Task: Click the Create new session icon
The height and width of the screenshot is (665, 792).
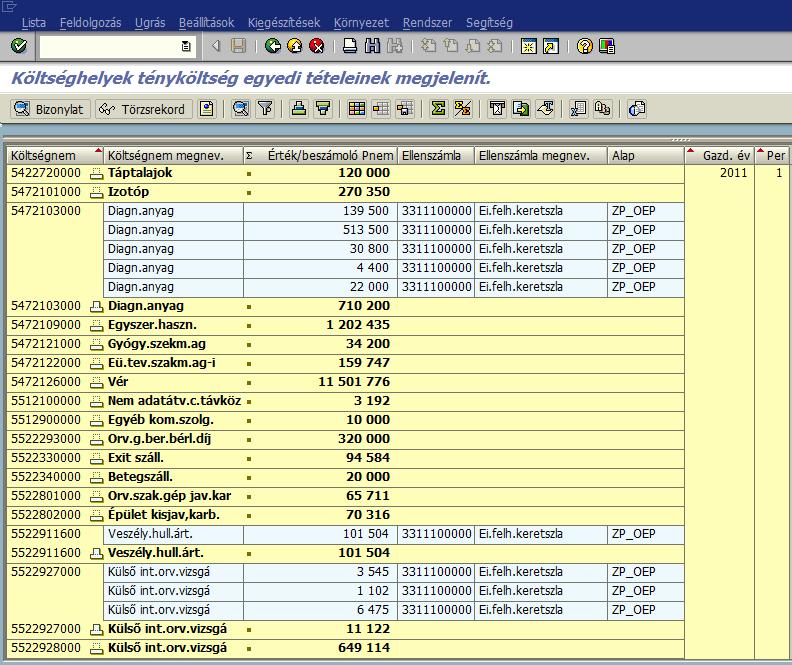Action: click(x=528, y=46)
